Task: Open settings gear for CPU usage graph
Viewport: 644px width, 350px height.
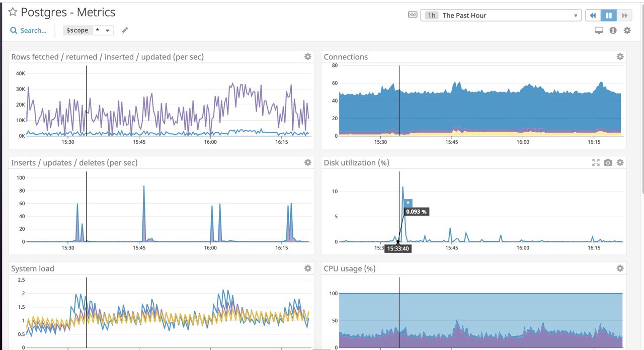Action: (x=620, y=269)
